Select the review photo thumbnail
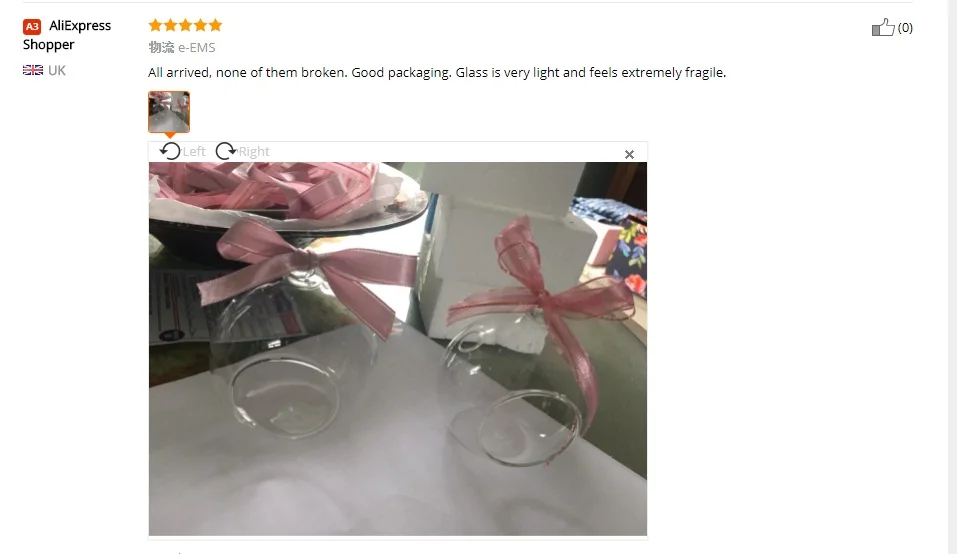 (169, 112)
